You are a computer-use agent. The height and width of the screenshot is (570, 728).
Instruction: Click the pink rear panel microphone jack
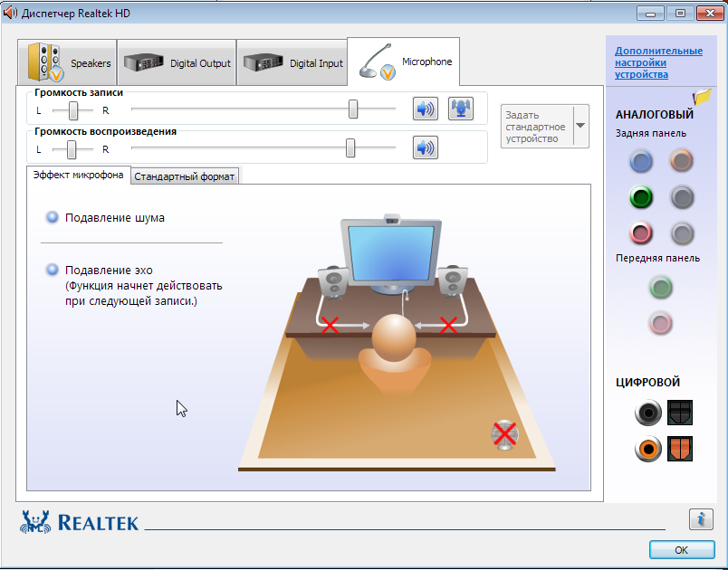tap(641, 233)
